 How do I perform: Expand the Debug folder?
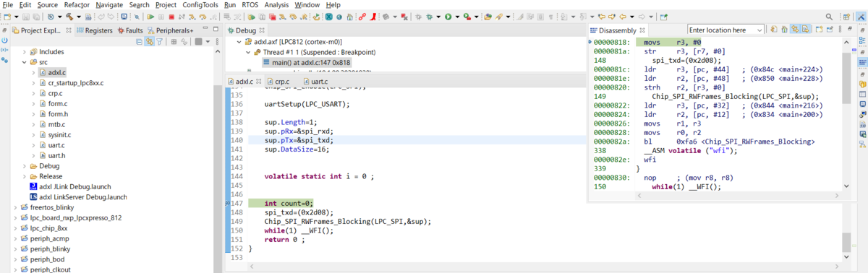point(24,166)
